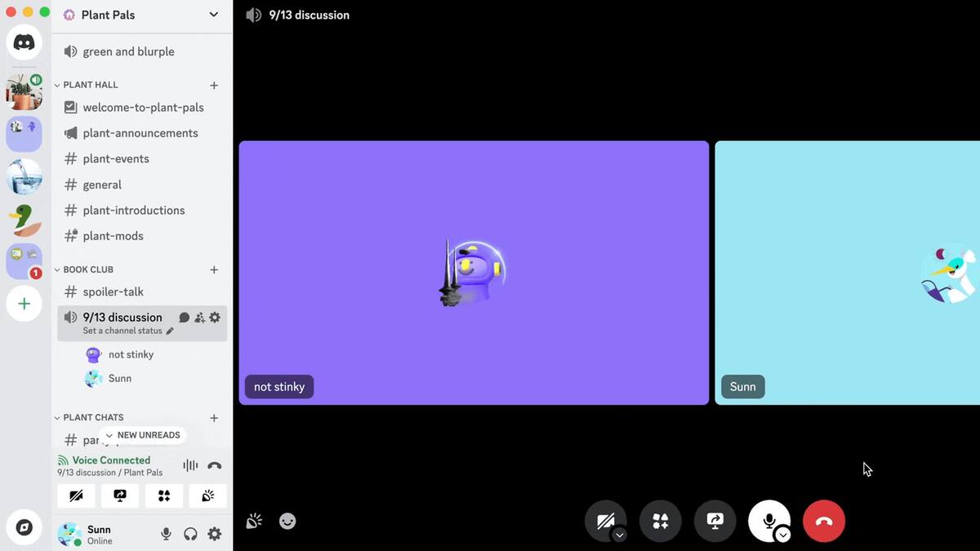Open Discord home direct messages icon
980x551 pixels.
[x=24, y=42]
